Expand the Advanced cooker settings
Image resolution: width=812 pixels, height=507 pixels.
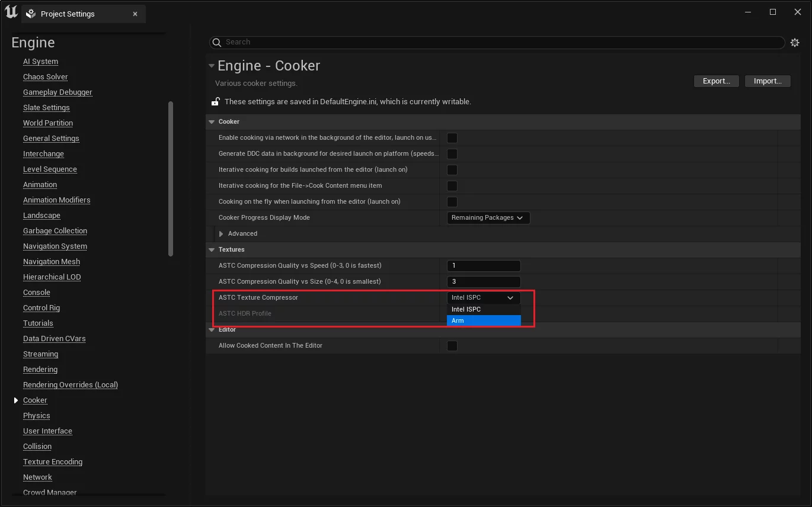coord(221,234)
